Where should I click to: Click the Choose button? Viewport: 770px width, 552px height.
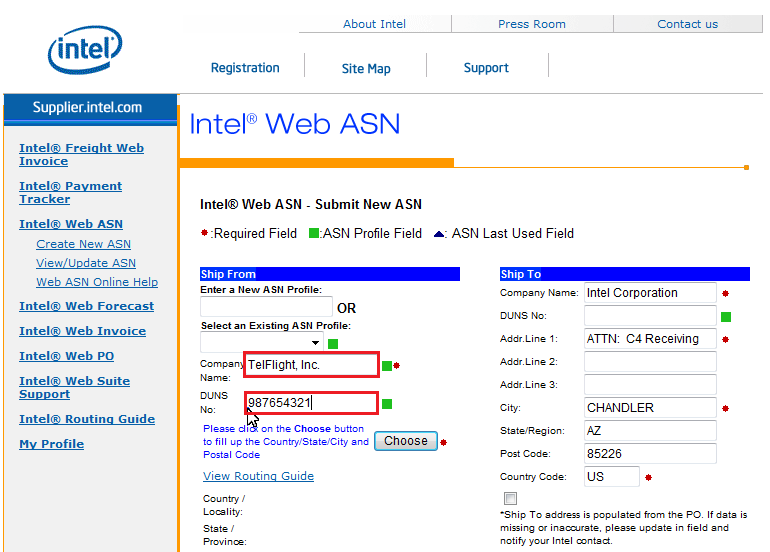click(406, 441)
